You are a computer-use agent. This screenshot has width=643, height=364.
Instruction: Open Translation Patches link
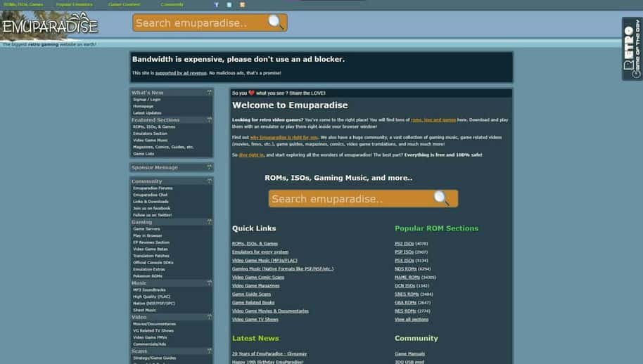(151, 256)
